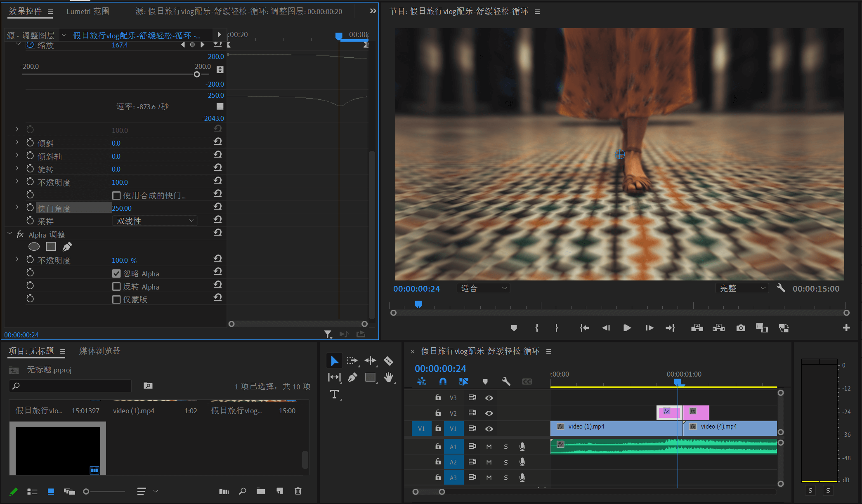Create rectangle mask for Alpha 调整
Image resolution: width=862 pixels, height=504 pixels.
(x=51, y=247)
